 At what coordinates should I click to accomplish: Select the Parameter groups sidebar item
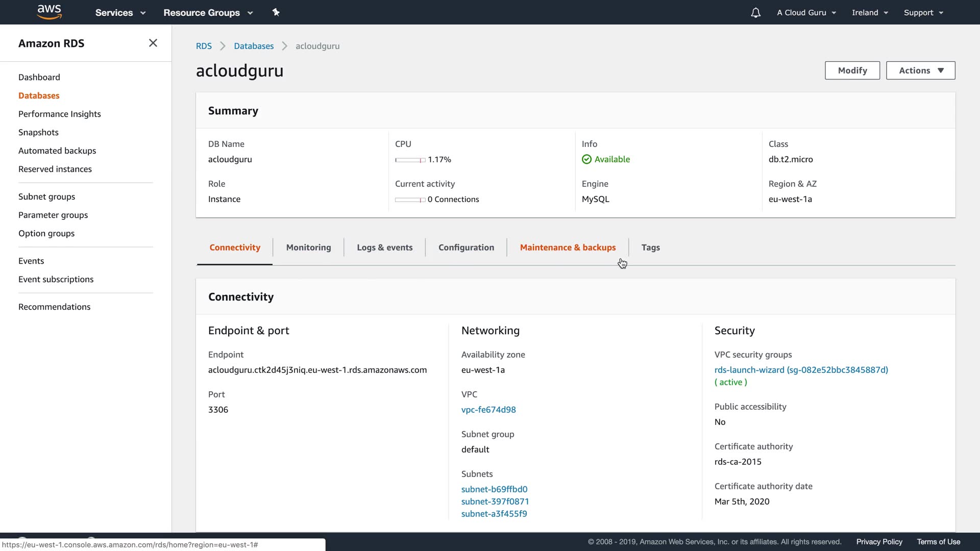pyautogui.click(x=53, y=215)
